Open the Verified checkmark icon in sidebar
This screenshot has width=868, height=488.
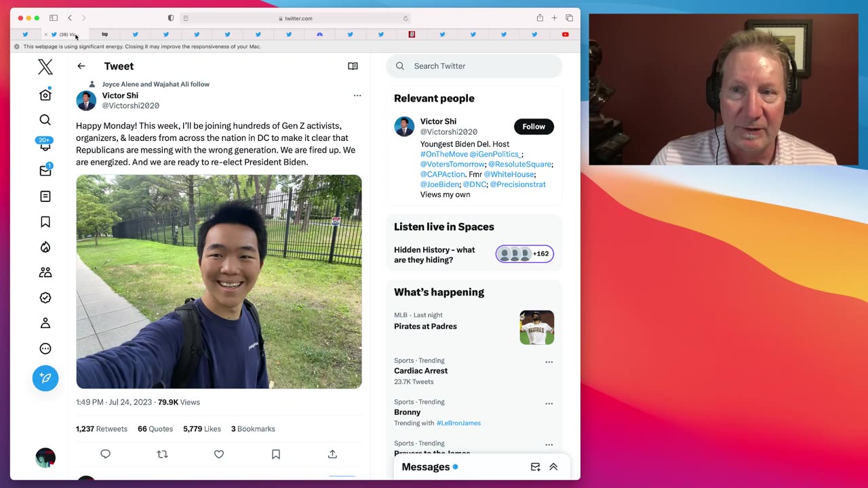tap(45, 298)
